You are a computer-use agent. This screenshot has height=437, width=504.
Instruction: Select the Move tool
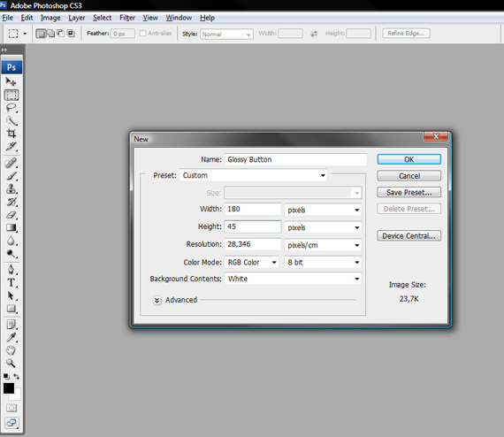[11, 81]
